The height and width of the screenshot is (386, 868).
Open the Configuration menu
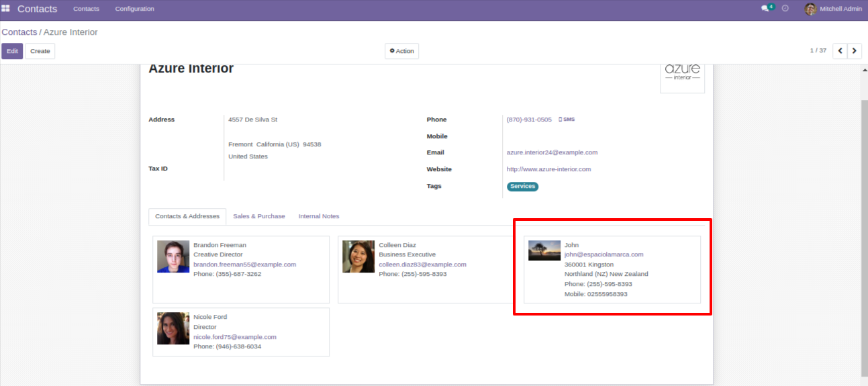click(x=134, y=9)
